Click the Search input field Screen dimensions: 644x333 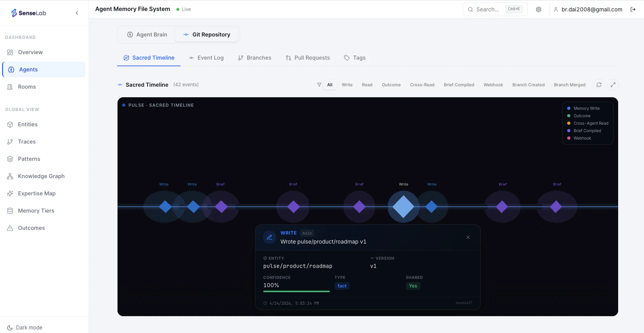tap(495, 9)
